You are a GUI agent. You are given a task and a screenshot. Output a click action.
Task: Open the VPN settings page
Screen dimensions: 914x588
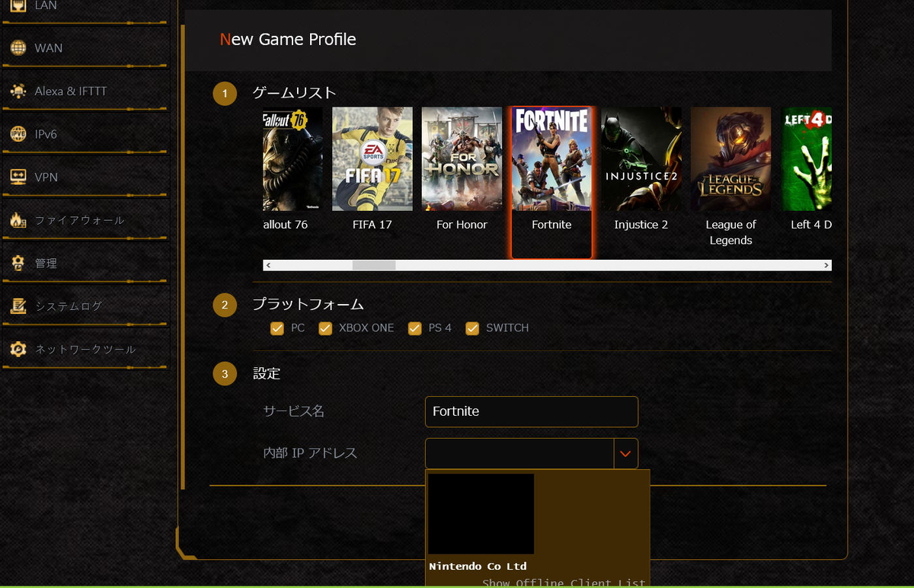84,177
